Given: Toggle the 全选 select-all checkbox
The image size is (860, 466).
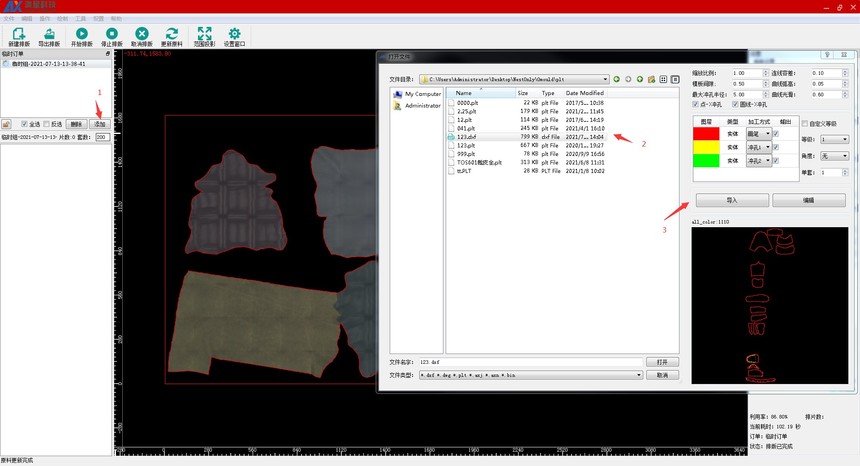Looking at the screenshot, I should 24,124.
